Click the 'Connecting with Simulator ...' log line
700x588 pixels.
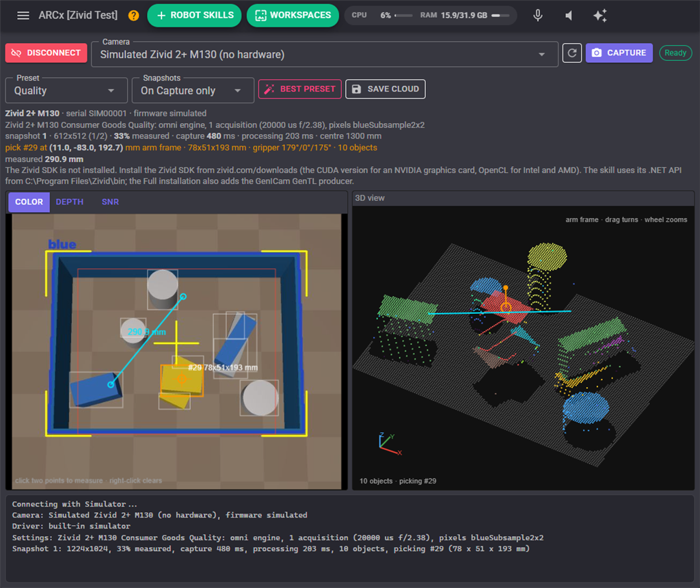[x=75, y=504]
